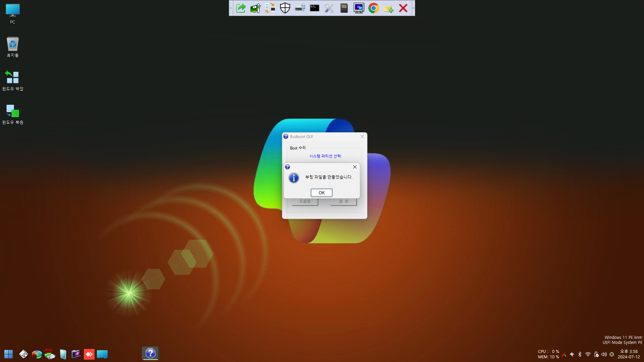Click the USB safely remove tray icon
The height and width of the screenshot is (362, 644).
tap(596, 354)
